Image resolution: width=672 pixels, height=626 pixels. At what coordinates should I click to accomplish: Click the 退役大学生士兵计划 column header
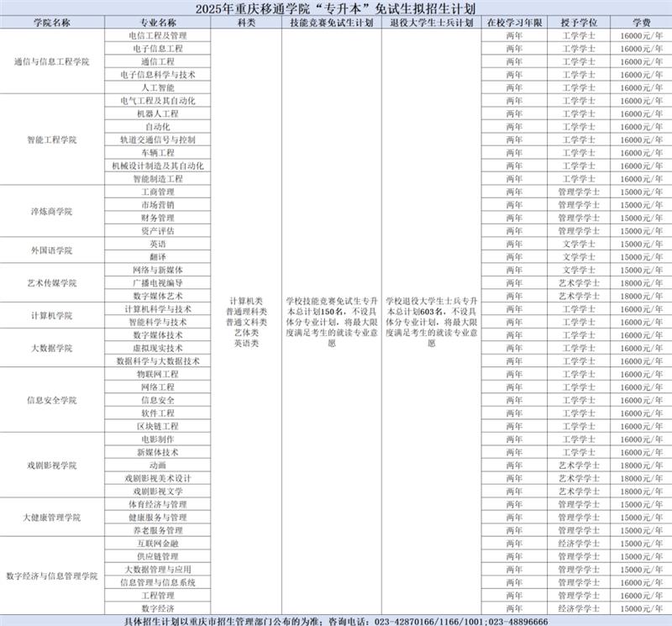431,23
